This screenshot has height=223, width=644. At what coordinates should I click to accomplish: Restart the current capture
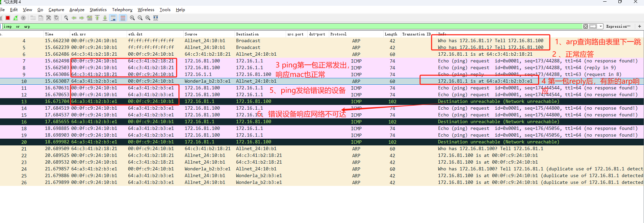[16, 18]
